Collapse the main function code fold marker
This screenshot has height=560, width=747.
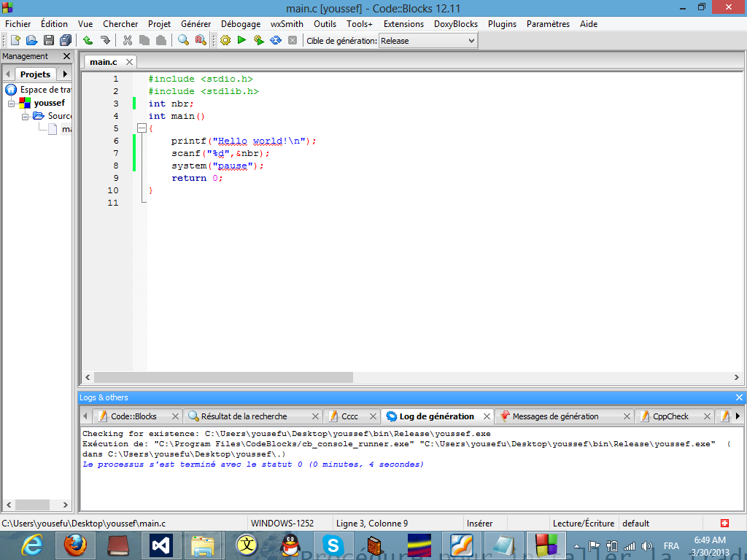(x=142, y=128)
